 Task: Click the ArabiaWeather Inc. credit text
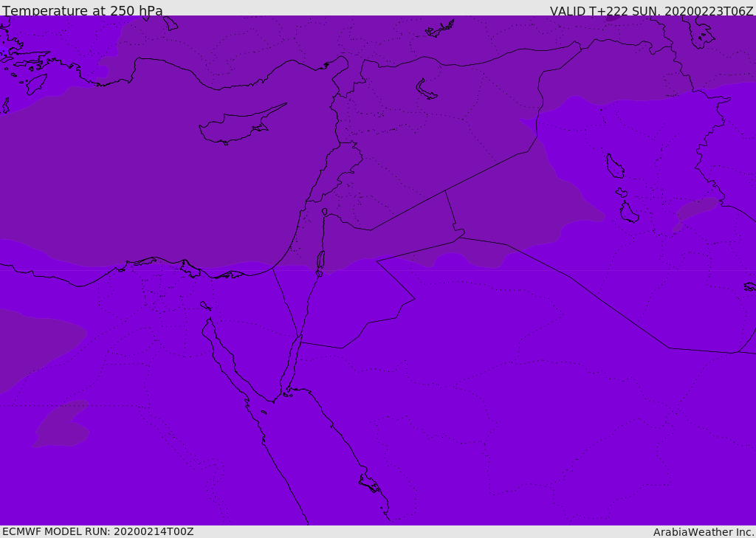pyautogui.click(x=704, y=532)
